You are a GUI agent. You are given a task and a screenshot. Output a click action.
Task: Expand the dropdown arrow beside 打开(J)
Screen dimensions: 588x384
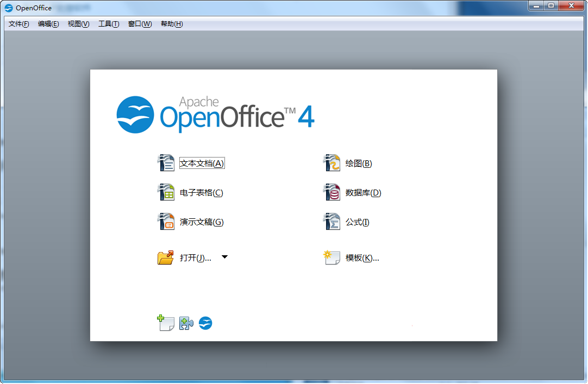224,257
